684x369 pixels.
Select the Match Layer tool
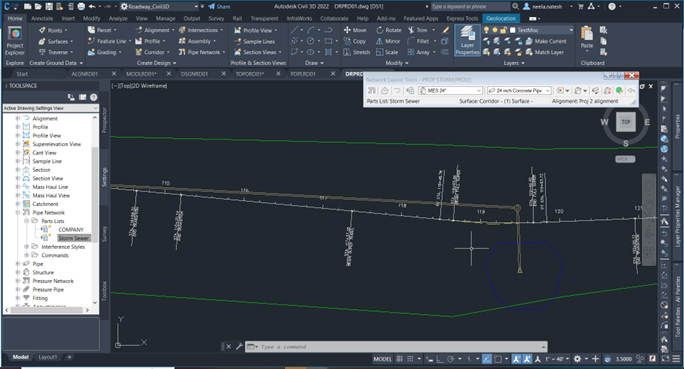(x=544, y=52)
